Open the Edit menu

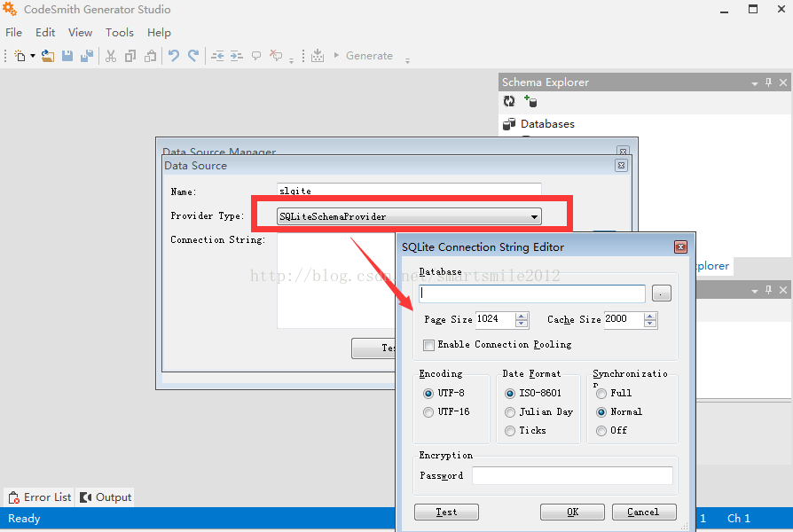(x=45, y=33)
